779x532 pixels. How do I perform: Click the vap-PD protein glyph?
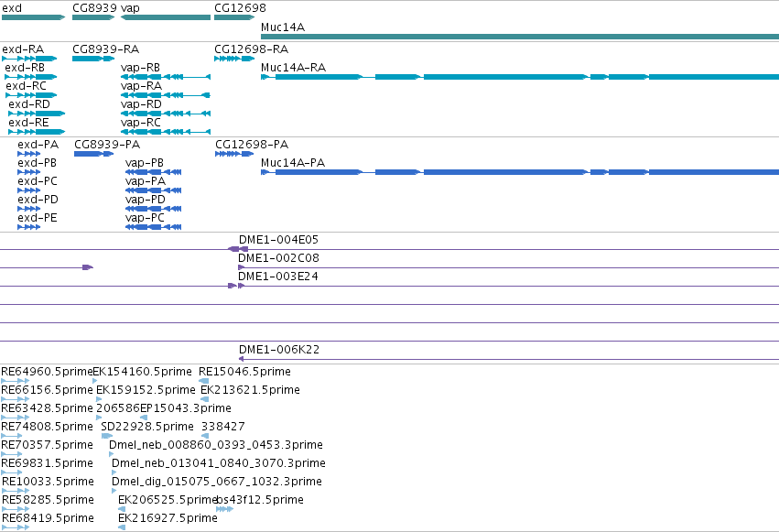pyautogui.click(x=154, y=209)
